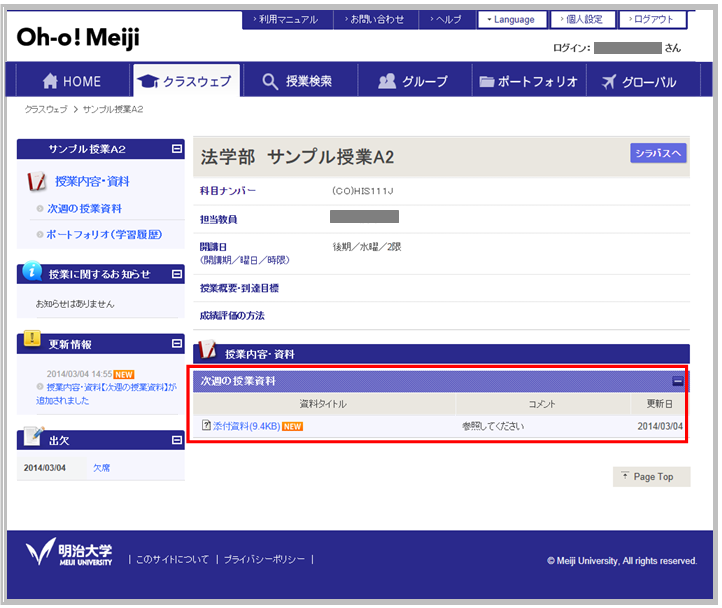The height and width of the screenshot is (608, 722).
Task: Click the 授業概要・到達目標 label
Action: (239, 288)
